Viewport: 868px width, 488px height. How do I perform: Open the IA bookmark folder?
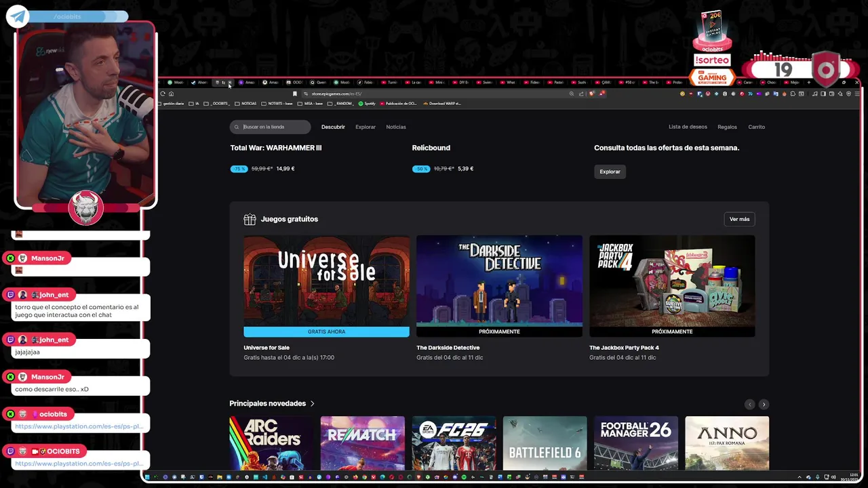click(194, 104)
